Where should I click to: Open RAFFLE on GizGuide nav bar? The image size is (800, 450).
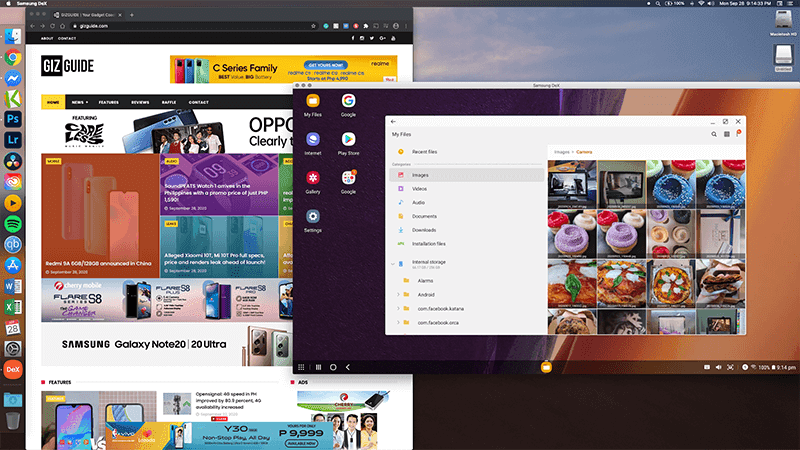tap(169, 102)
